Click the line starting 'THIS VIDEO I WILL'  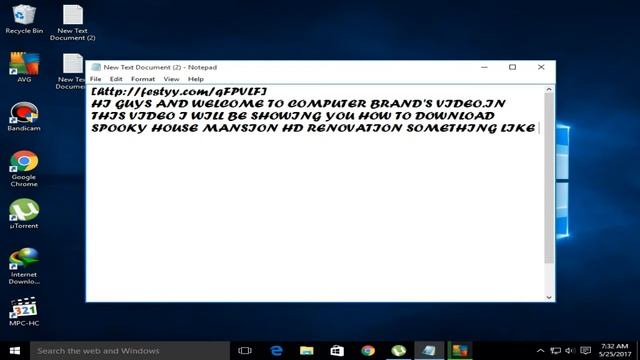tap(293, 116)
